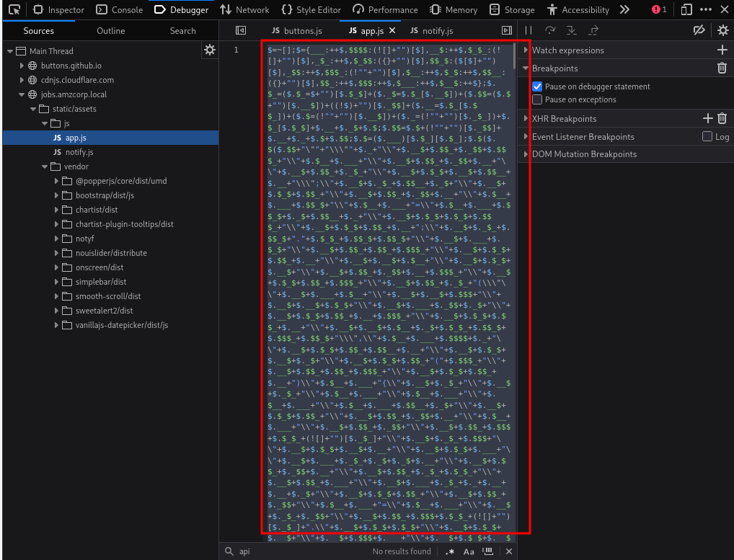734x560 pixels.
Task: Switch to the Search tab
Action: 183,31
